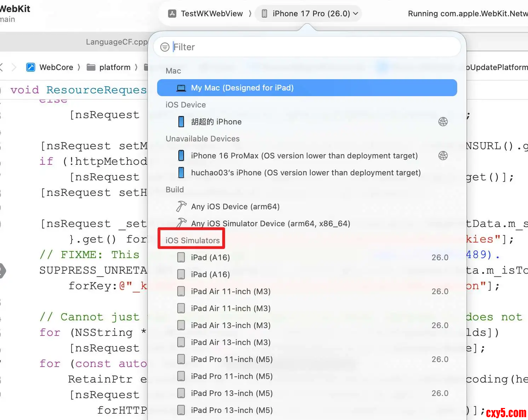Open the TestWKWebView scheme selector
The height and width of the screenshot is (420, 528).
[212, 14]
